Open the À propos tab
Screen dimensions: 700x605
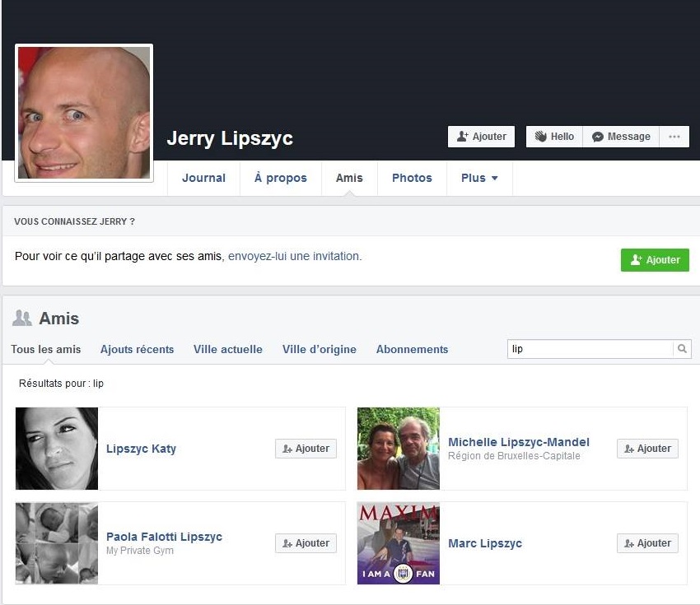(280, 178)
